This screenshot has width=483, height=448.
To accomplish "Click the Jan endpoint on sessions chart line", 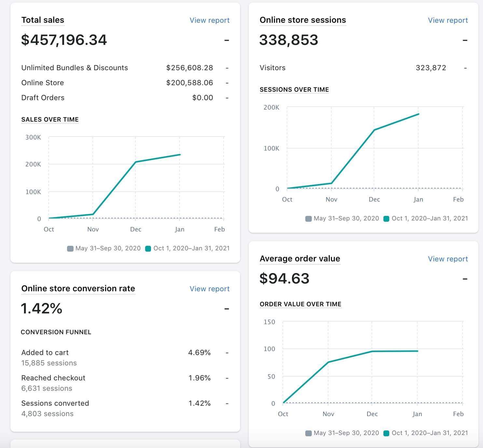I will coord(418,114).
